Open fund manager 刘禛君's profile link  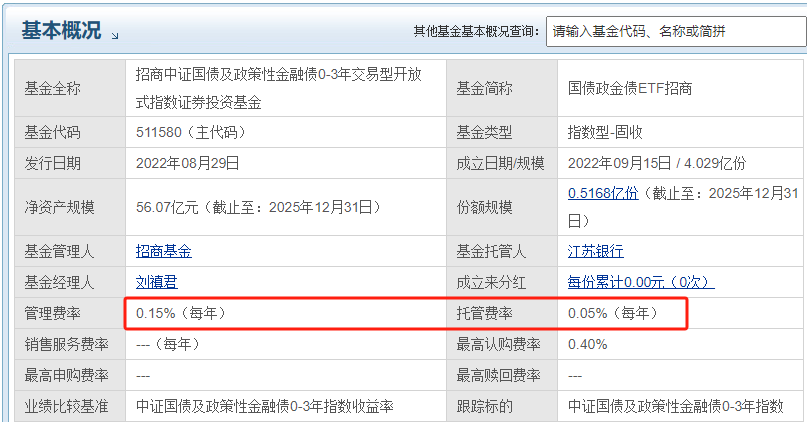coord(157,282)
